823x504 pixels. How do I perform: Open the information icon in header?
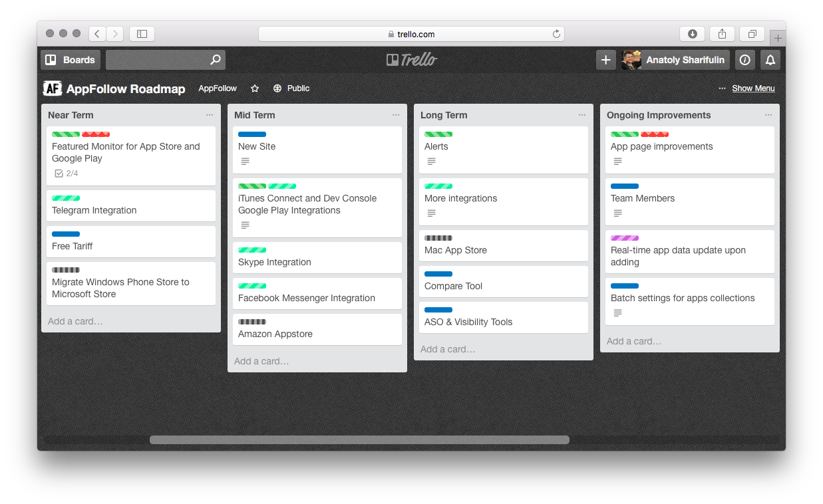(745, 60)
